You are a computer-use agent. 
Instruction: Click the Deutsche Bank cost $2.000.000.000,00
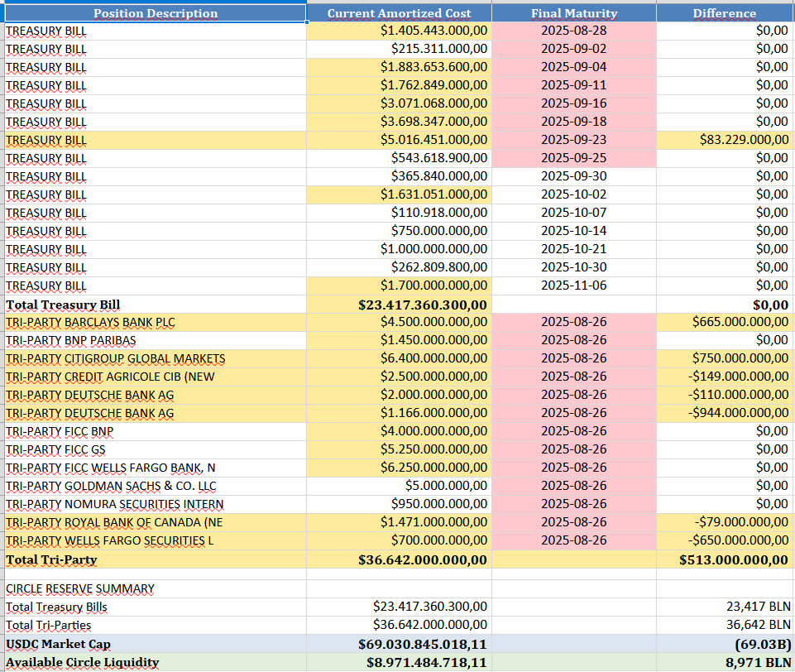399,396
